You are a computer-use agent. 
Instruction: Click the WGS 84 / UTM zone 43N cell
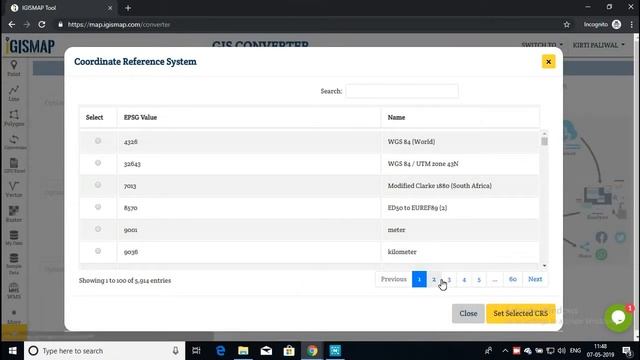click(460, 164)
